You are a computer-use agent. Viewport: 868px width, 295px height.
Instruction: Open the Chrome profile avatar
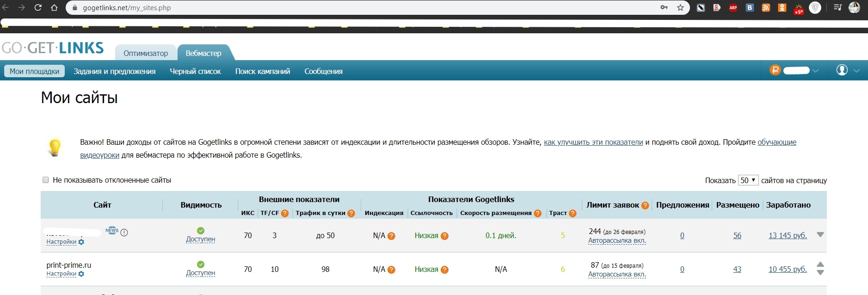pos(854,7)
